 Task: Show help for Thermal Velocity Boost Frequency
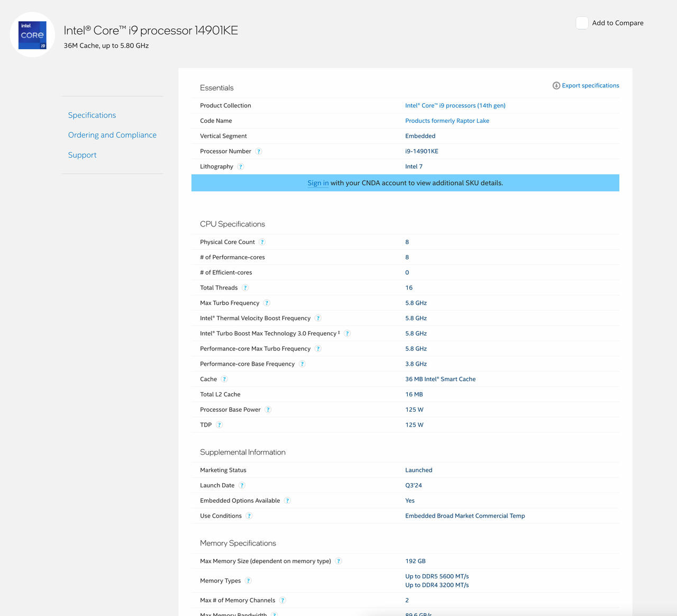318,319
